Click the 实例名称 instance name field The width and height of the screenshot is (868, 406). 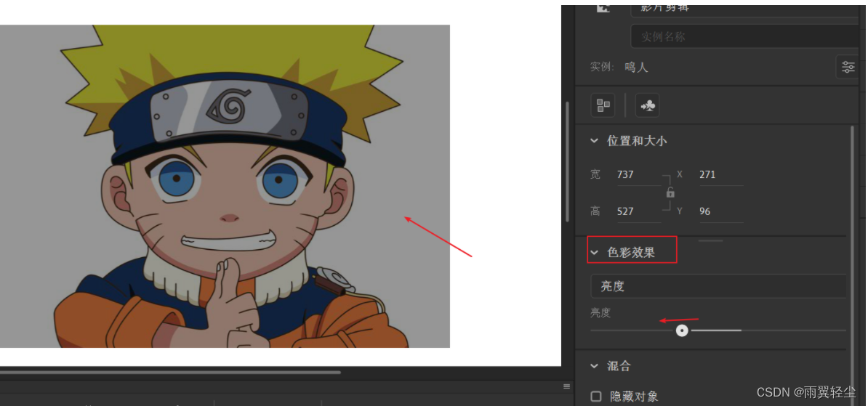pos(744,36)
